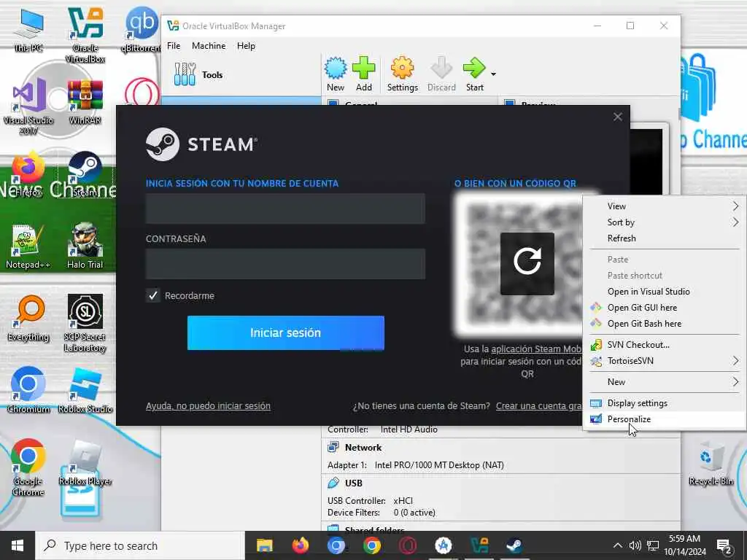Select the Firefox desktop shortcut
Viewport: 747px width, 560px height.
pos(28,174)
